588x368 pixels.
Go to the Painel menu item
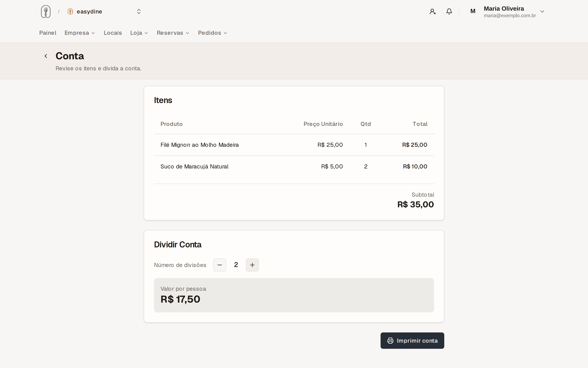(x=48, y=33)
